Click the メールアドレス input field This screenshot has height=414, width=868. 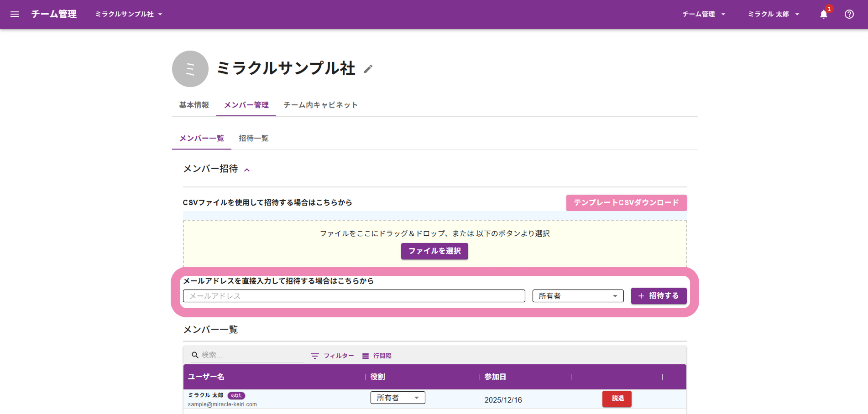(354, 296)
